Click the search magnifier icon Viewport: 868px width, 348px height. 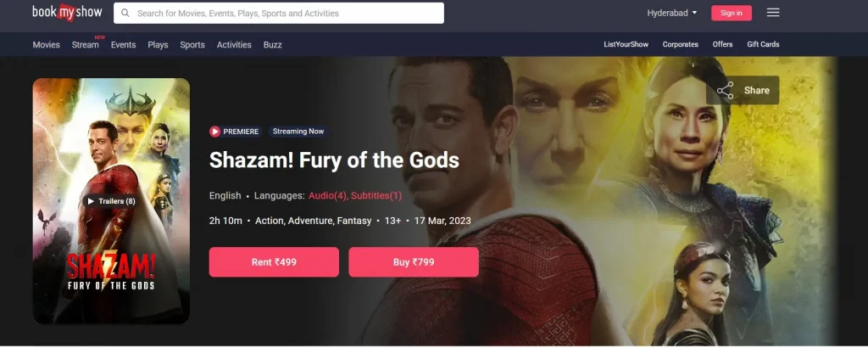point(125,13)
